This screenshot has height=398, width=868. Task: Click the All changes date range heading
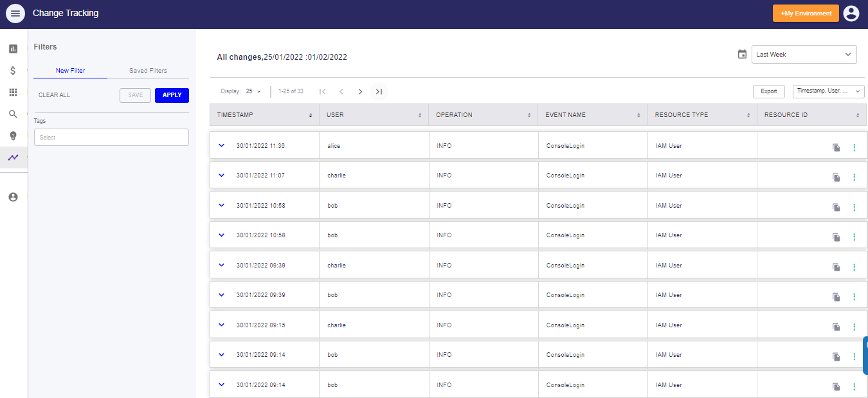pos(282,57)
